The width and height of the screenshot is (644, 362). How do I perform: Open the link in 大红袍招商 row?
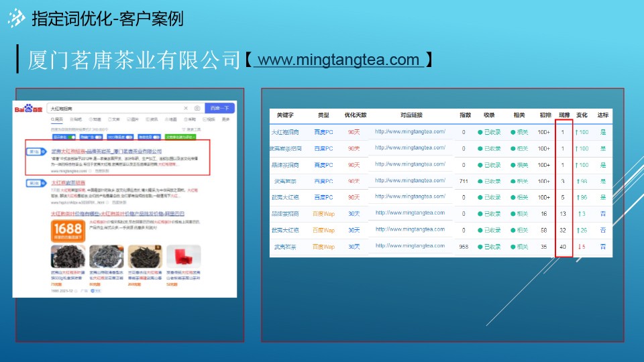410,132
